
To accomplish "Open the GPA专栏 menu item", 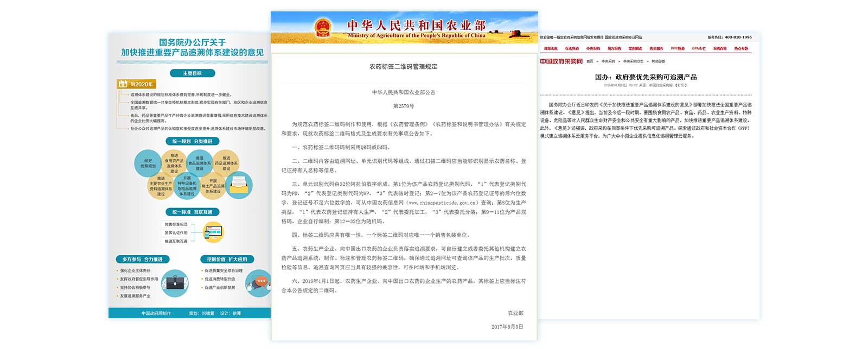I will coord(699,48).
